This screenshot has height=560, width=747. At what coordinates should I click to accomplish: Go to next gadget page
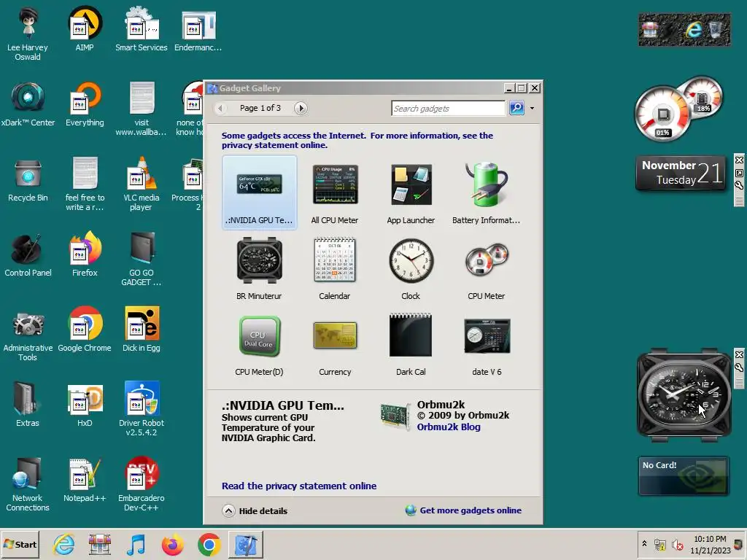coord(301,108)
